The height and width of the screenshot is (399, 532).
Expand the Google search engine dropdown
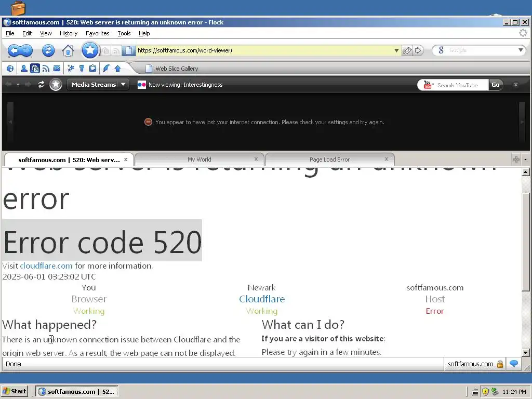(521, 50)
